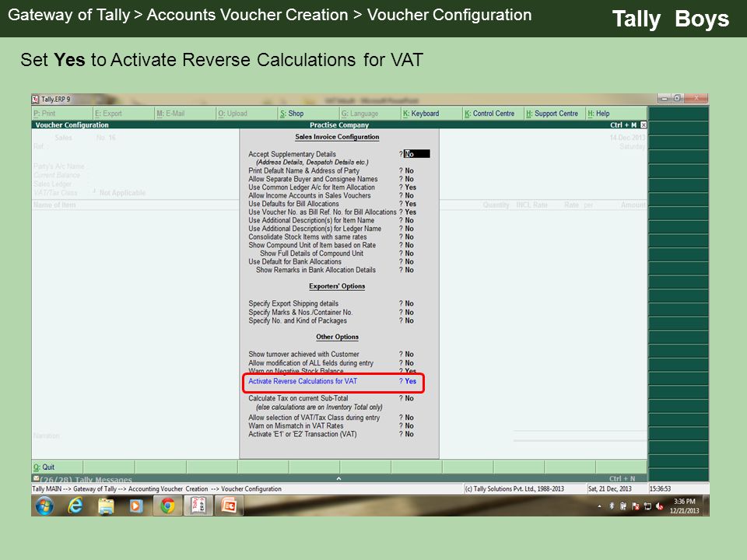Open H: Support Centre
Viewport: 747px width, 560px height.
(555, 114)
